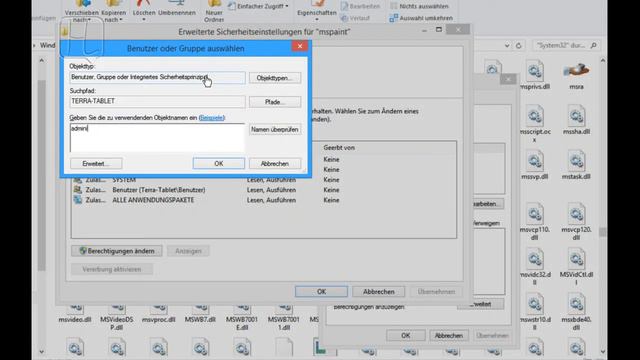Image resolution: width=640 pixels, height=360 pixels.
Task: Select MSVidCtl.dll file icon
Action: click(576, 260)
